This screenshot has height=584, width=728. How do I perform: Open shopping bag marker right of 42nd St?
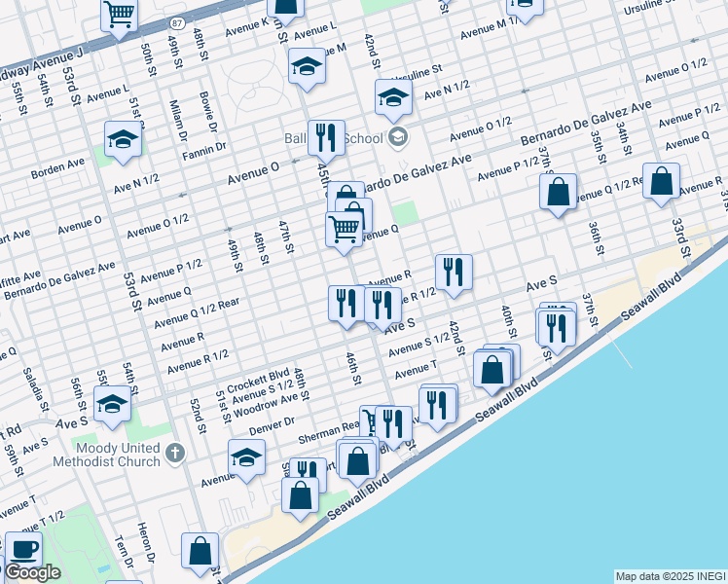point(492,373)
